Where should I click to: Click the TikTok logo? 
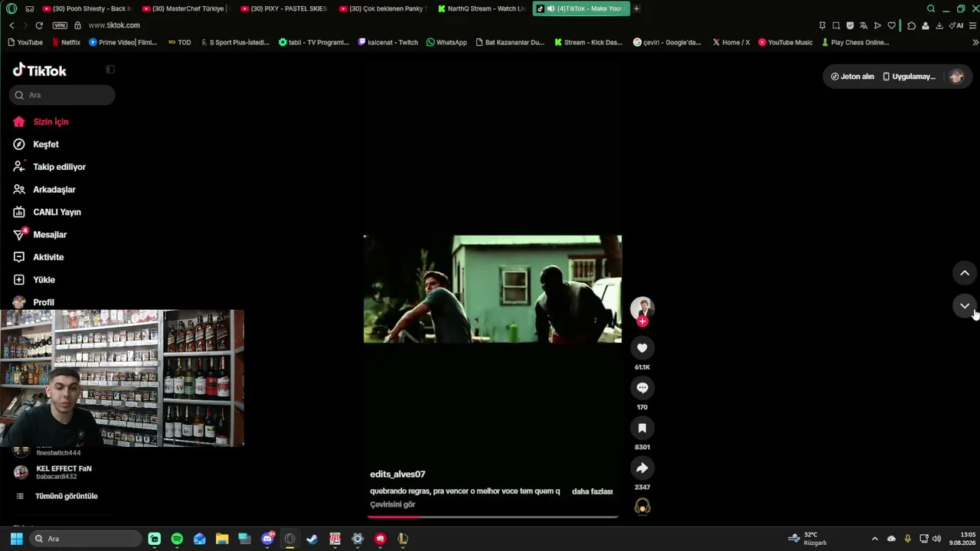(40, 70)
